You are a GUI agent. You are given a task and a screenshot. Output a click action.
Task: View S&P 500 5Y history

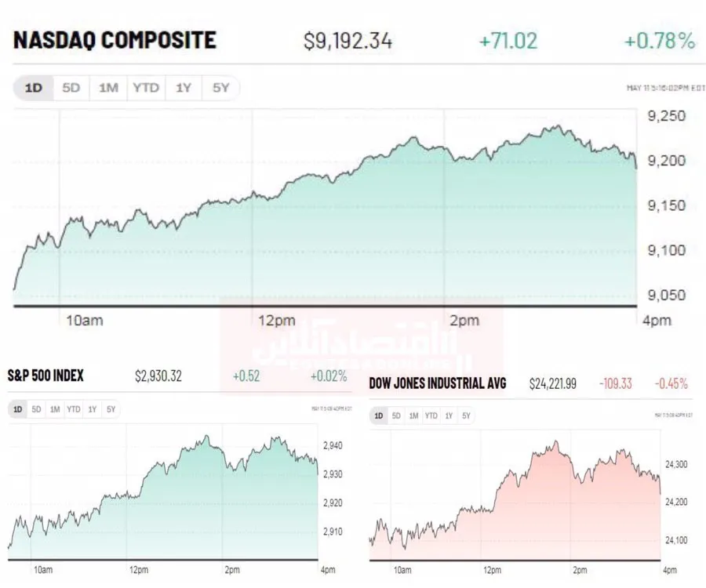coord(111,409)
